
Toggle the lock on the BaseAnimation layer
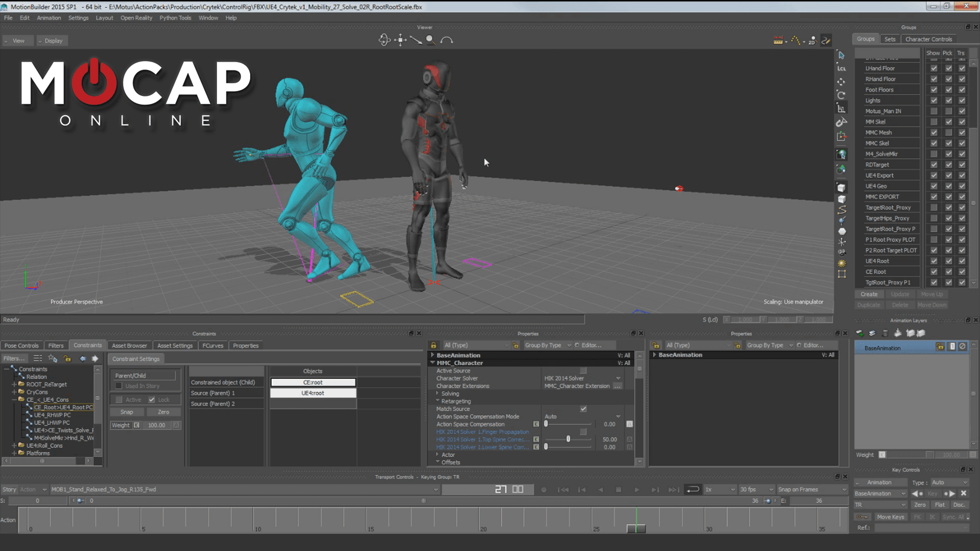pos(941,347)
